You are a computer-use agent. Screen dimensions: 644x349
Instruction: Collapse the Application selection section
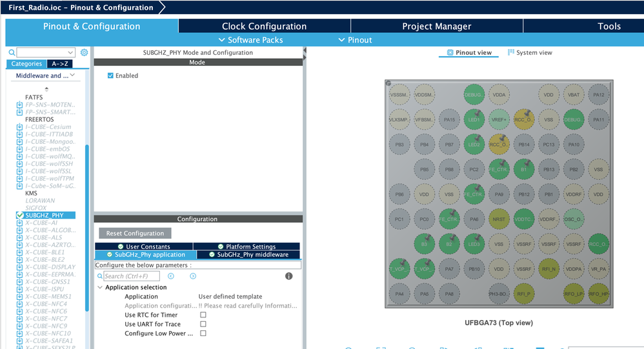[x=100, y=288]
